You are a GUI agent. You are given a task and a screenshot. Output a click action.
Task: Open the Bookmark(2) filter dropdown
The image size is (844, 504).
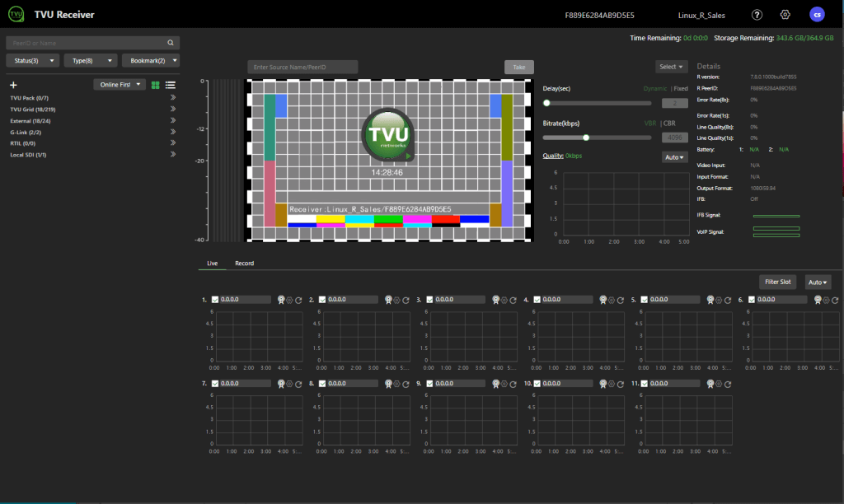tap(151, 61)
